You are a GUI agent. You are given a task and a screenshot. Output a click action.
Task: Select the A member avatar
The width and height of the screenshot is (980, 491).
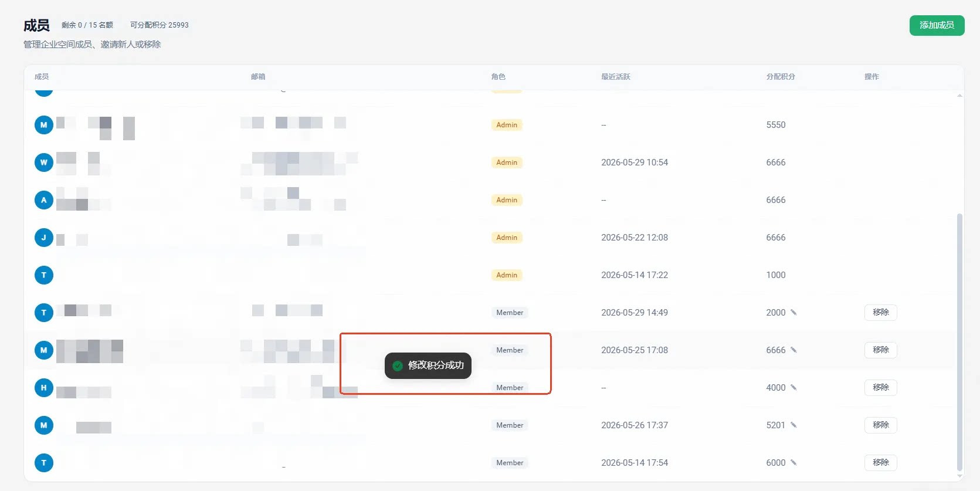[44, 200]
